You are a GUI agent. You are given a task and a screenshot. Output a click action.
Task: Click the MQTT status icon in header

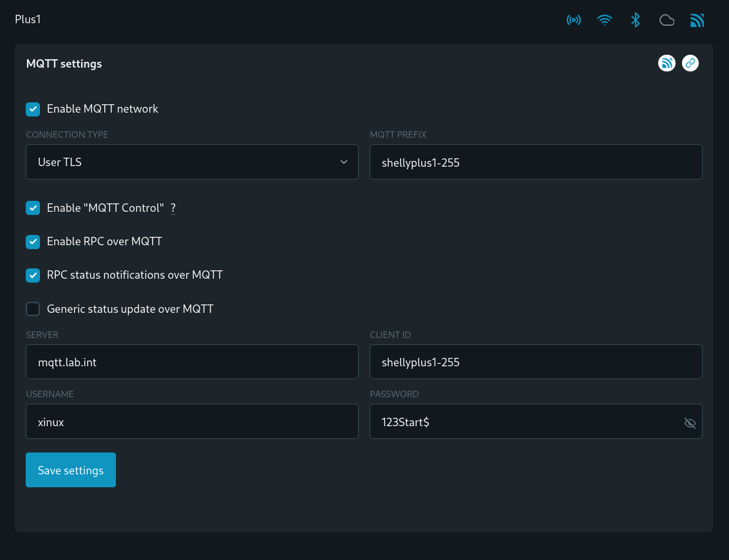pos(697,21)
